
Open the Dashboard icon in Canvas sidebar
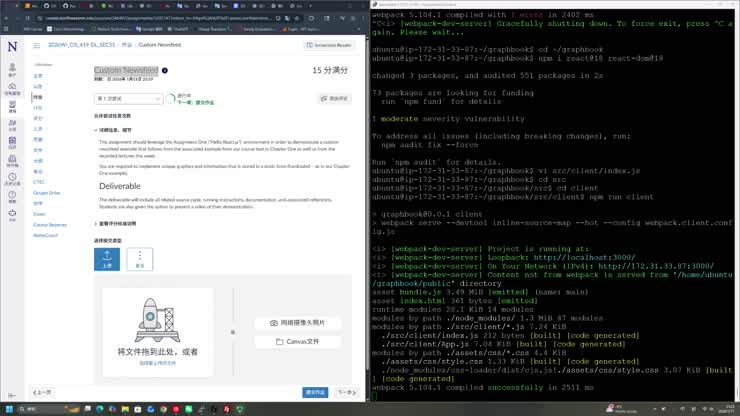pyautogui.click(x=12, y=89)
